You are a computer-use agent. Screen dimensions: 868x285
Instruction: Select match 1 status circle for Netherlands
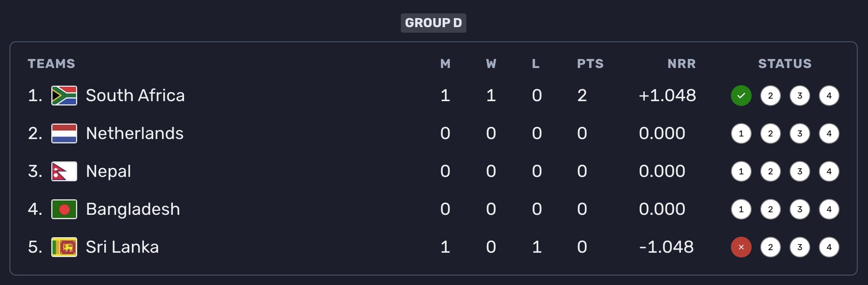741,133
